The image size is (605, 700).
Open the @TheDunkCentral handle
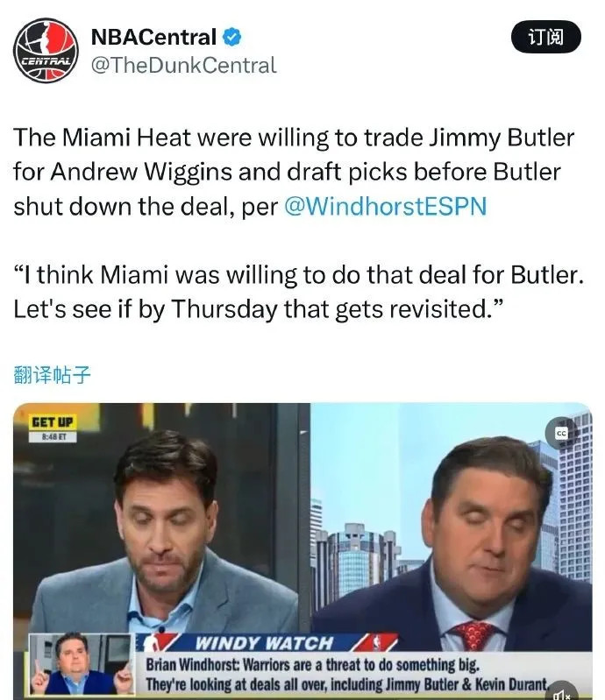pos(183,65)
